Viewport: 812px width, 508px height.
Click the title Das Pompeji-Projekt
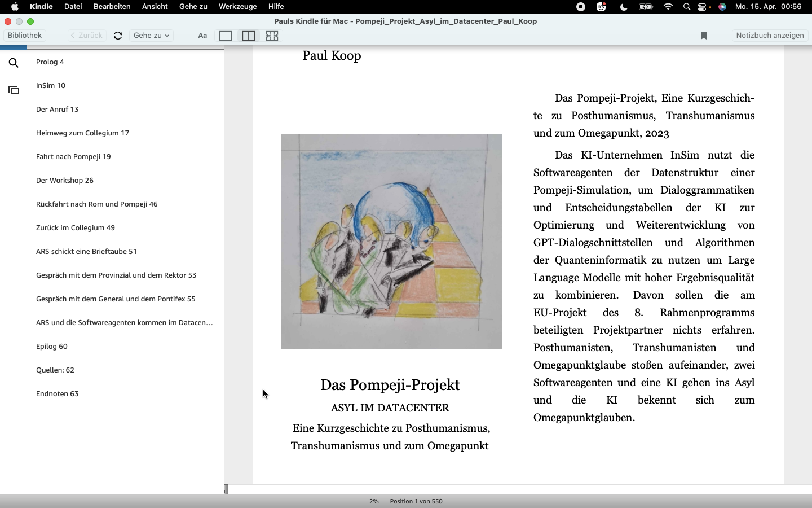tap(390, 385)
